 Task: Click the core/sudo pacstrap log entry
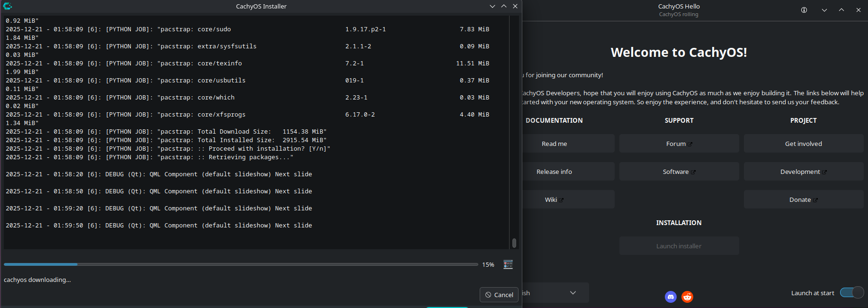247,29
